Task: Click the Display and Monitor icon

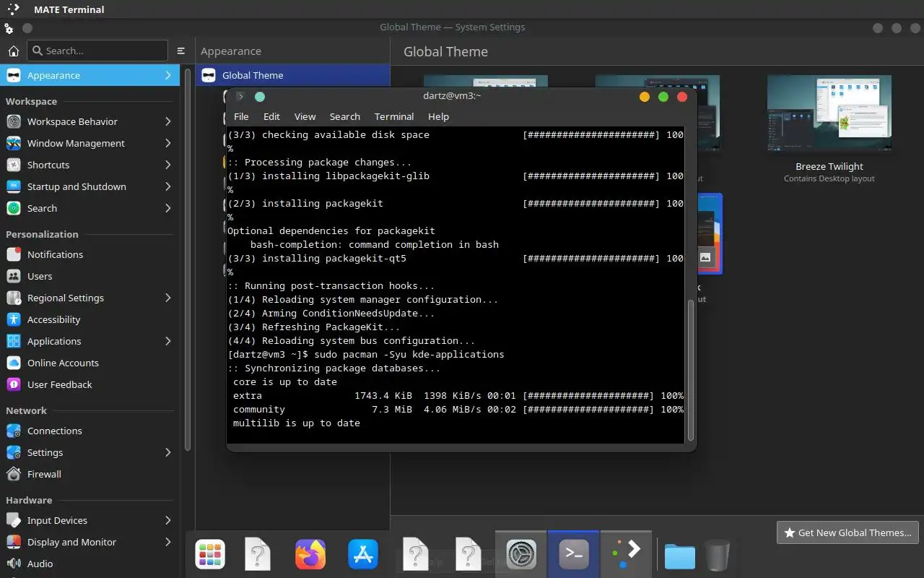Action: click(x=14, y=542)
